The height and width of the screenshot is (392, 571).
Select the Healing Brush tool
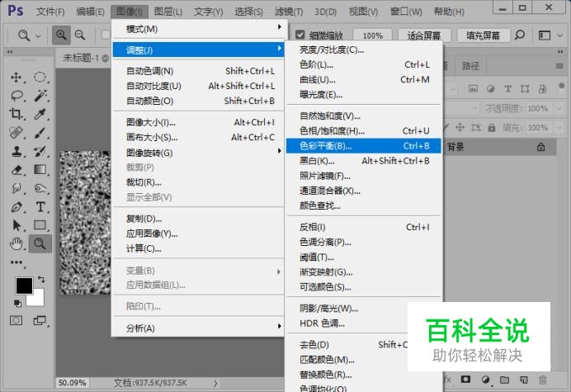click(16, 133)
